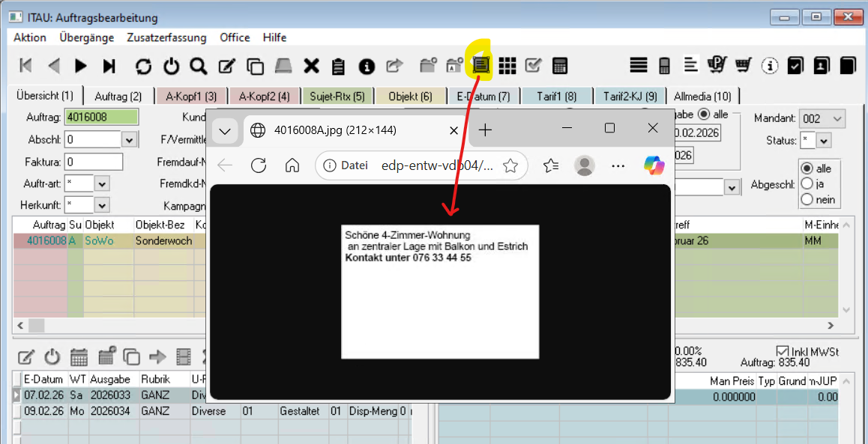Viewport: 868px width, 444px height.
Task: Open the Zusatzerfassung menu
Action: click(166, 37)
